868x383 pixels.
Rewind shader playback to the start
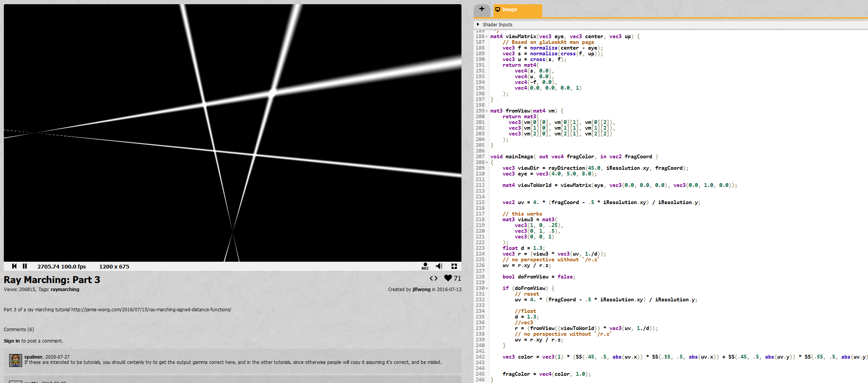click(14, 266)
